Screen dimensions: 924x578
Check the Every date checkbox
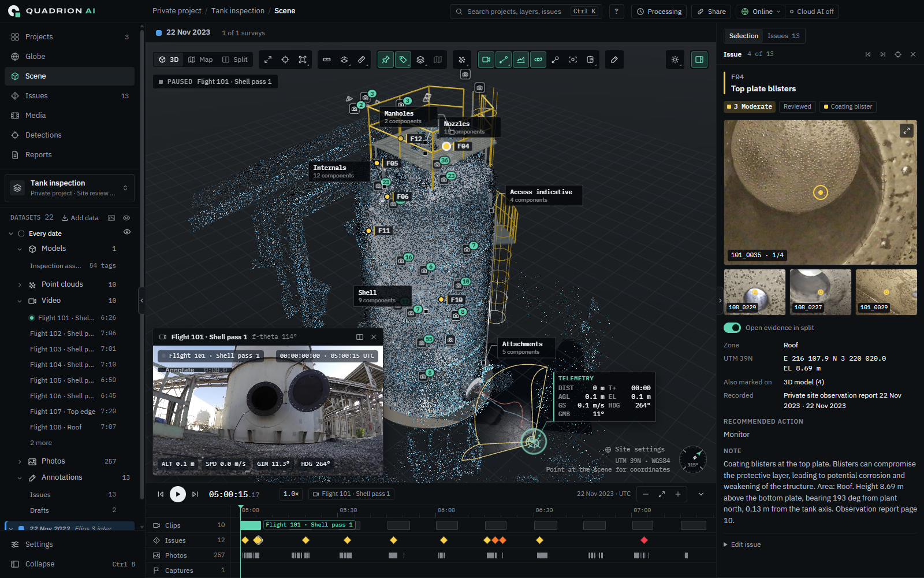(21, 234)
